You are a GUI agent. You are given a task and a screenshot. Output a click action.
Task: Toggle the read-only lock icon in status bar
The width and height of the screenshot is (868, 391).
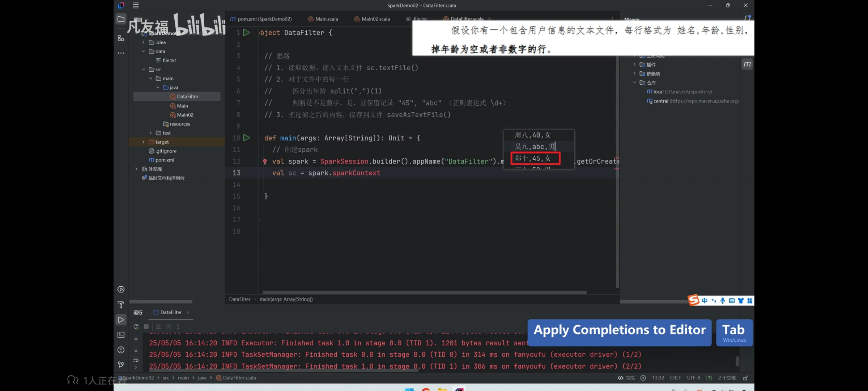coord(745,378)
